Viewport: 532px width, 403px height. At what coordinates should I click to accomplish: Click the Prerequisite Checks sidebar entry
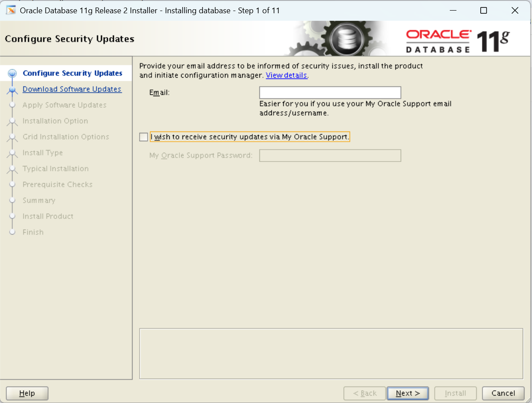57,185
